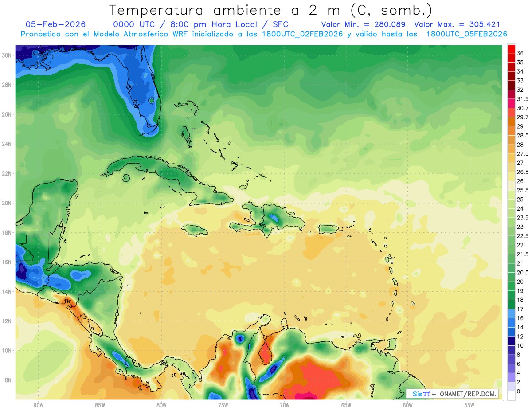Viewport: 532px width, 411px height.
Task: Click the '18N' latitude label
Action: point(7,232)
